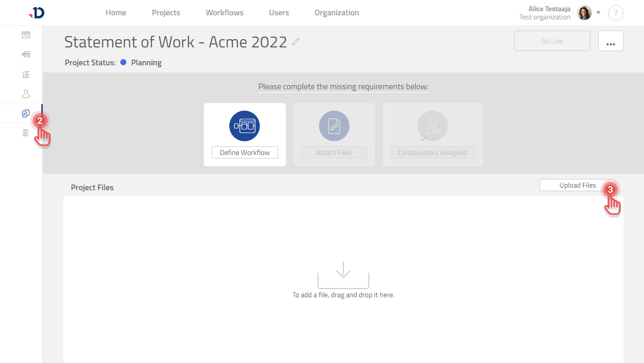Open the workflow diagram sidebar icon

coord(26,55)
